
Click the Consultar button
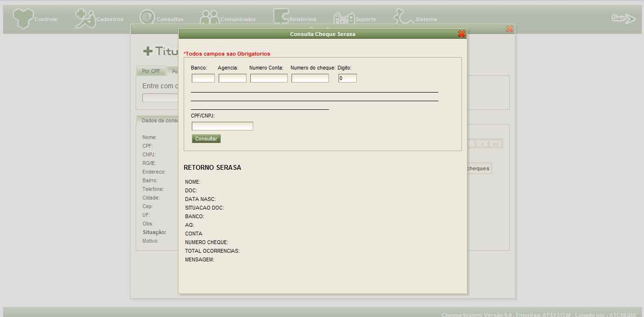(206, 139)
